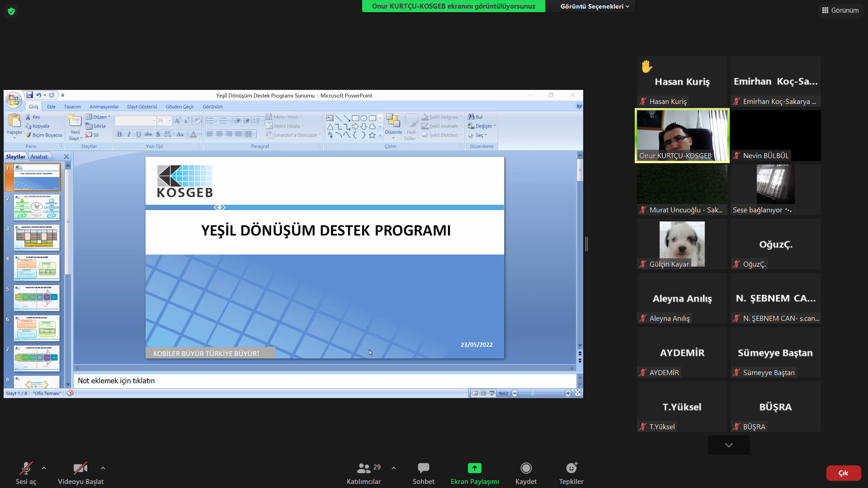Toggle Bold formatting in ribbon
The width and height of the screenshot is (868, 488).
coord(119,134)
